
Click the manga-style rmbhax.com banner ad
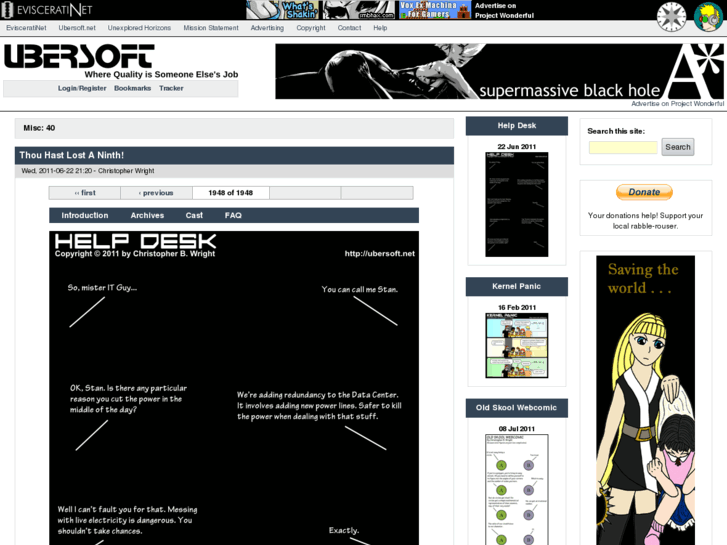pyautogui.click(x=359, y=10)
